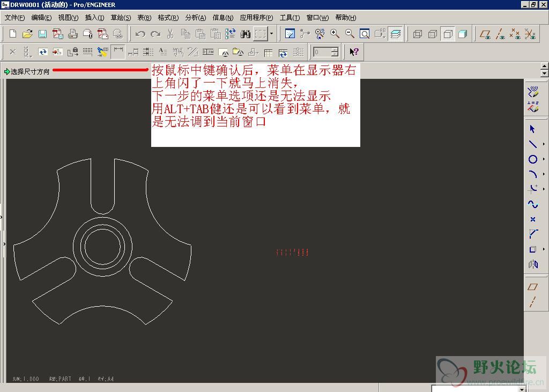Save the drawing with the floppy disk icon
Viewport: 549px width, 392px height.
[42, 34]
